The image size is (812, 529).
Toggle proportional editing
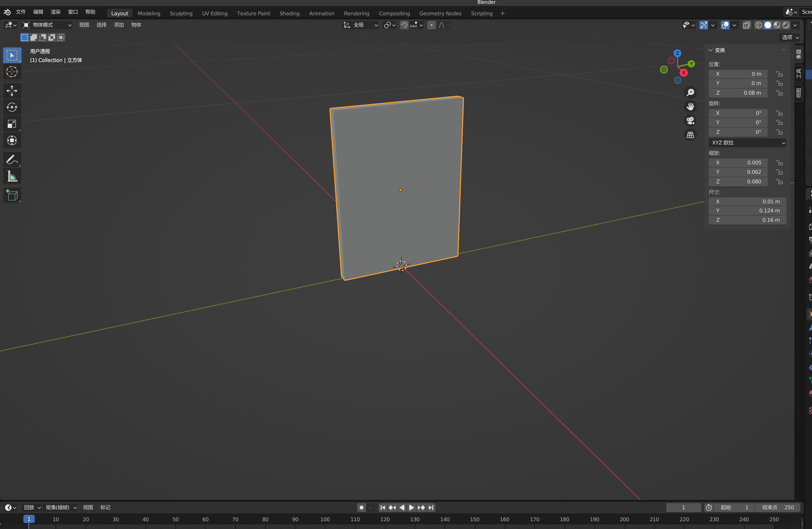(x=431, y=25)
